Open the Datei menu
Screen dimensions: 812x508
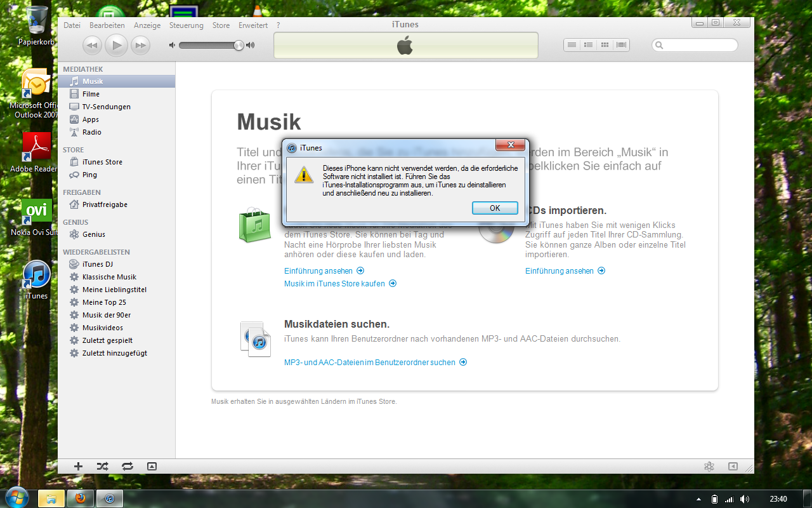tap(72, 25)
